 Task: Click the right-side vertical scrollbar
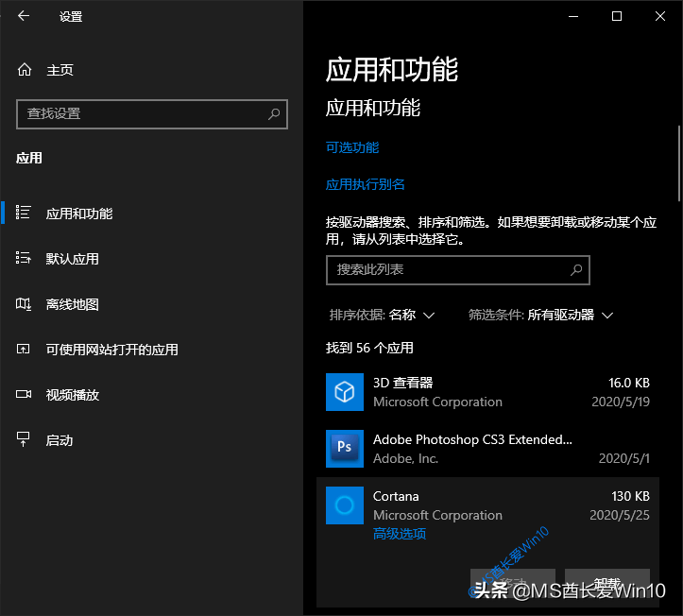coord(679,163)
